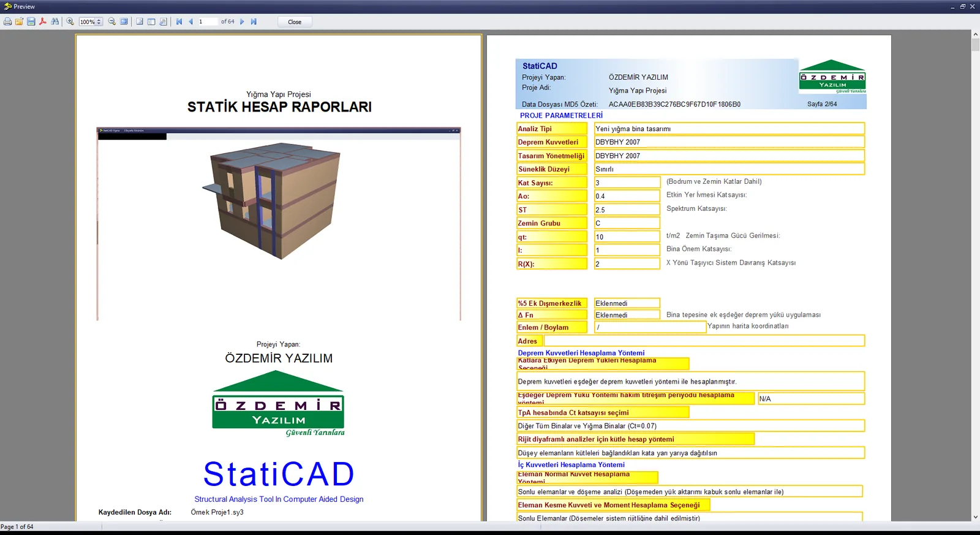Click the Adres field box
This screenshot has width=980, height=535.
click(704, 341)
